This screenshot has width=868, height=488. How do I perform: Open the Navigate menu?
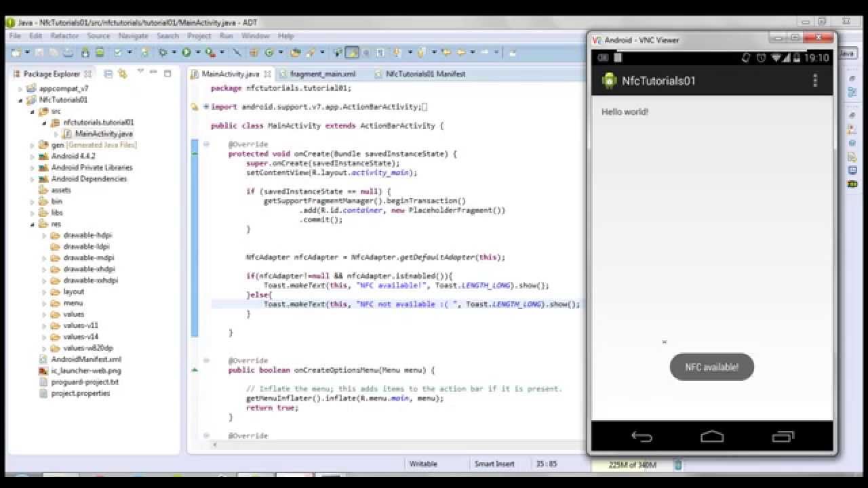coord(133,36)
